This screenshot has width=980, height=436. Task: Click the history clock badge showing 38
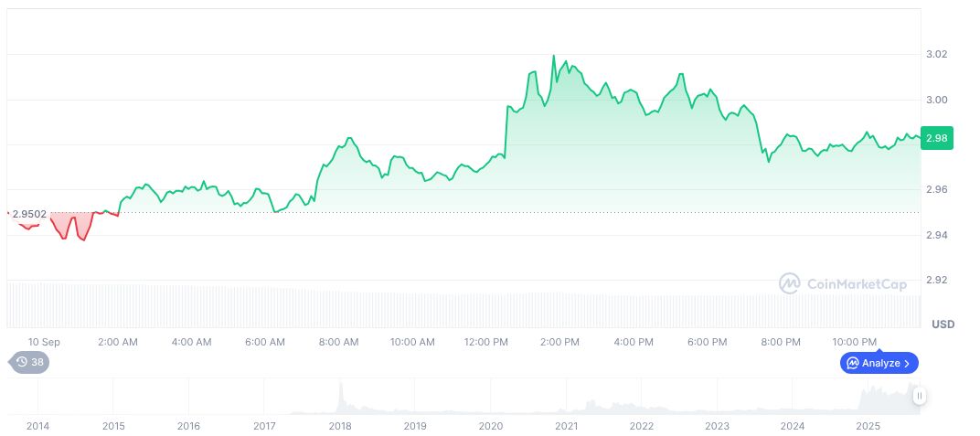(29, 362)
